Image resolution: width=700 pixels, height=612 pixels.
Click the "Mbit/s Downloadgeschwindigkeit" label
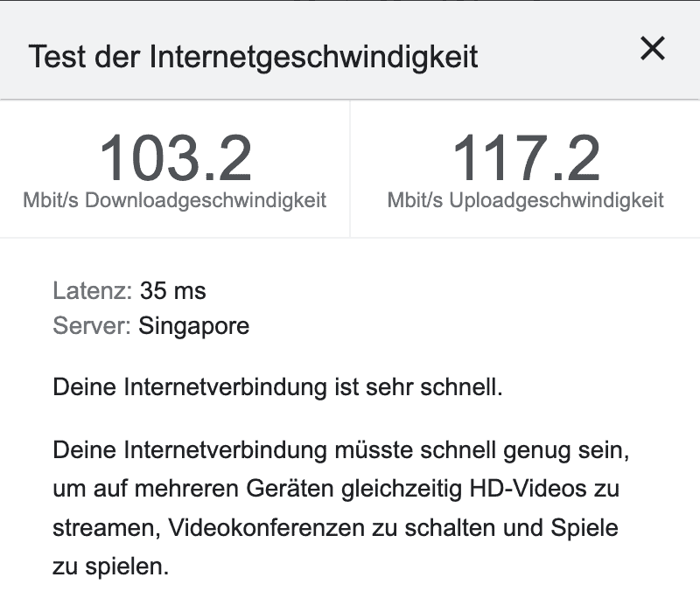pyautogui.click(x=175, y=200)
